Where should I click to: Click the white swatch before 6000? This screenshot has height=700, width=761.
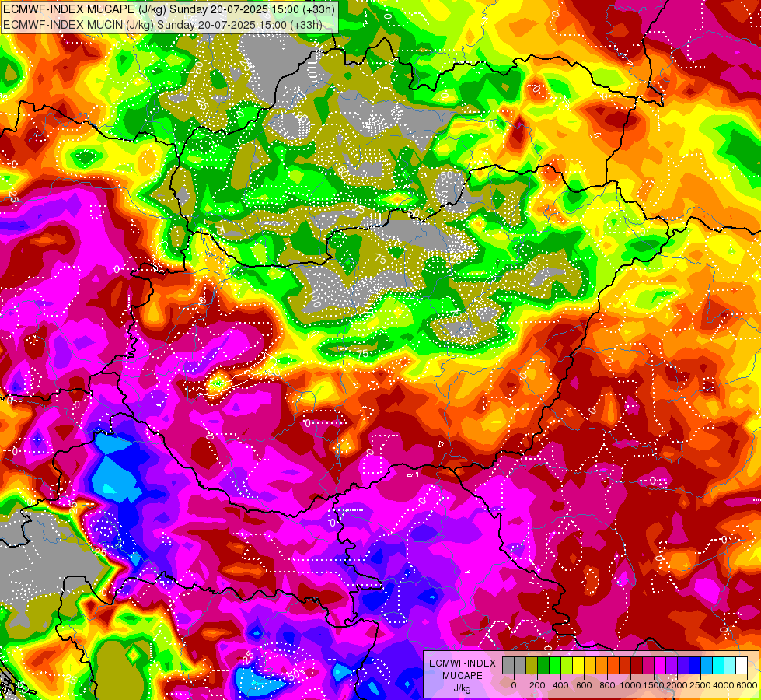pyautogui.click(x=742, y=666)
